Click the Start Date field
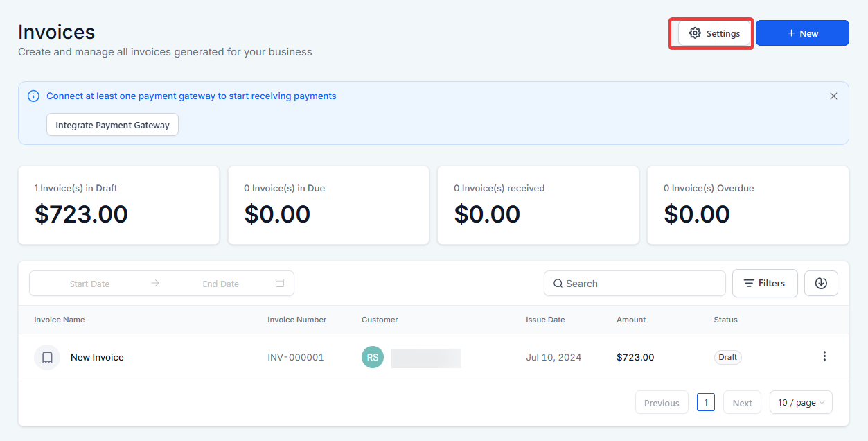This screenshot has width=868, height=441. click(89, 284)
